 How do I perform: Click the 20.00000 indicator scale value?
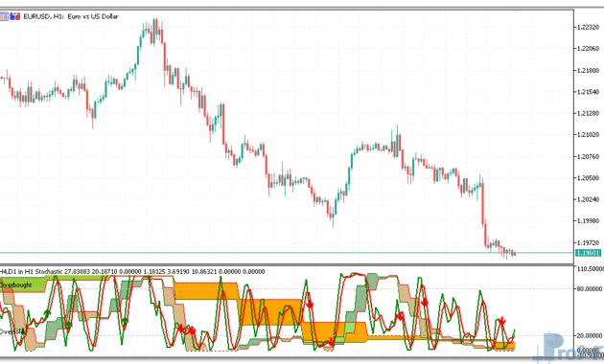[589, 335]
